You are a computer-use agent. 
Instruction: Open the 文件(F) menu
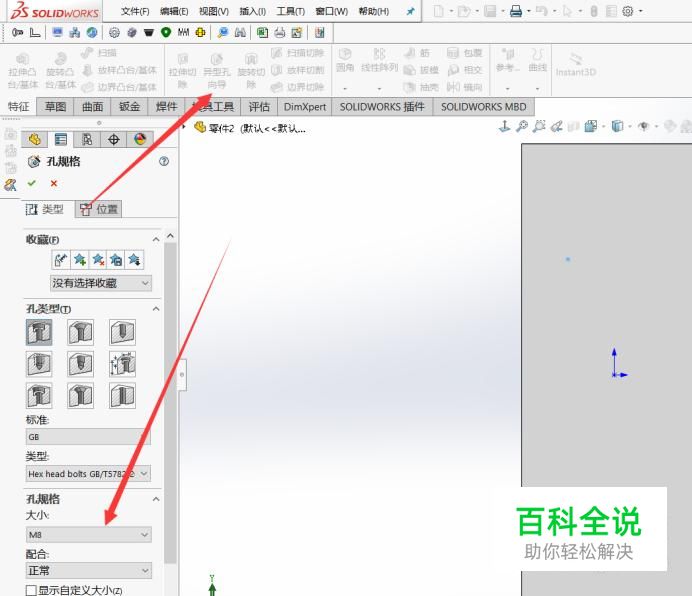(135, 11)
